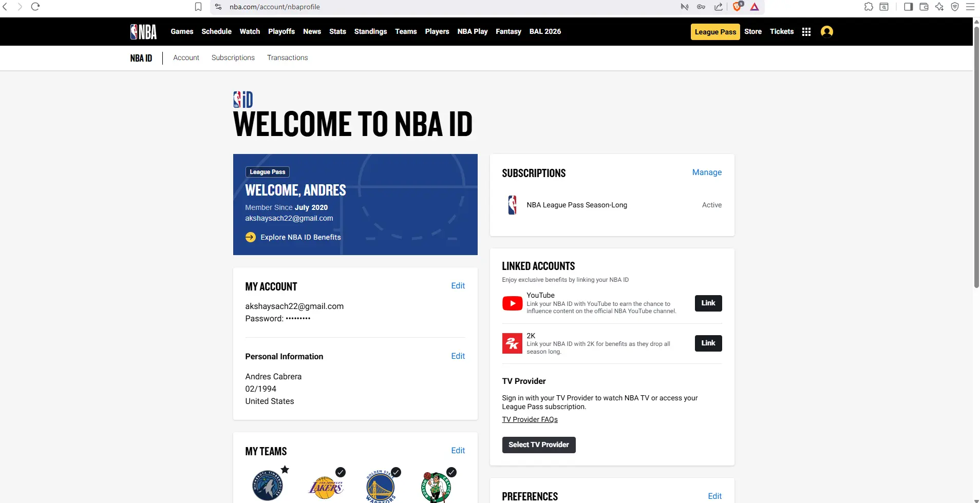
Task: Open the Brave VPN shield icon
Action: pos(955,7)
